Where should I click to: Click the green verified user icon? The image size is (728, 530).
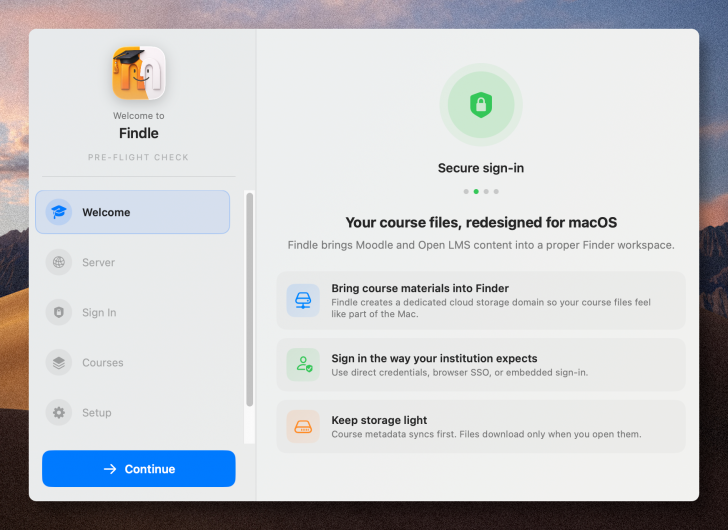point(303,365)
